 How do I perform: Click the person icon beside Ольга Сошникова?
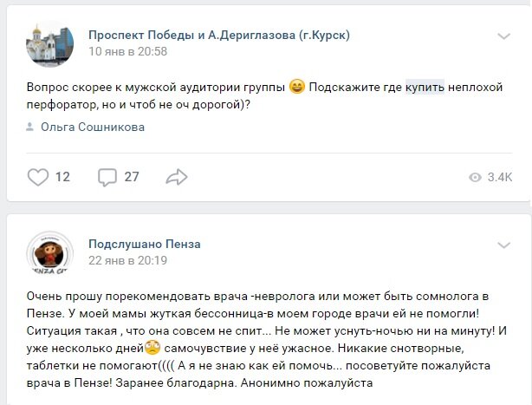coord(30,127)
